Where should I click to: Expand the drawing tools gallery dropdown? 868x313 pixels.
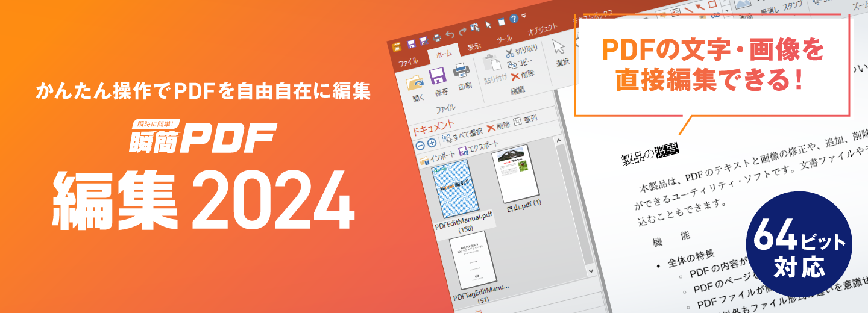(727, 10)
